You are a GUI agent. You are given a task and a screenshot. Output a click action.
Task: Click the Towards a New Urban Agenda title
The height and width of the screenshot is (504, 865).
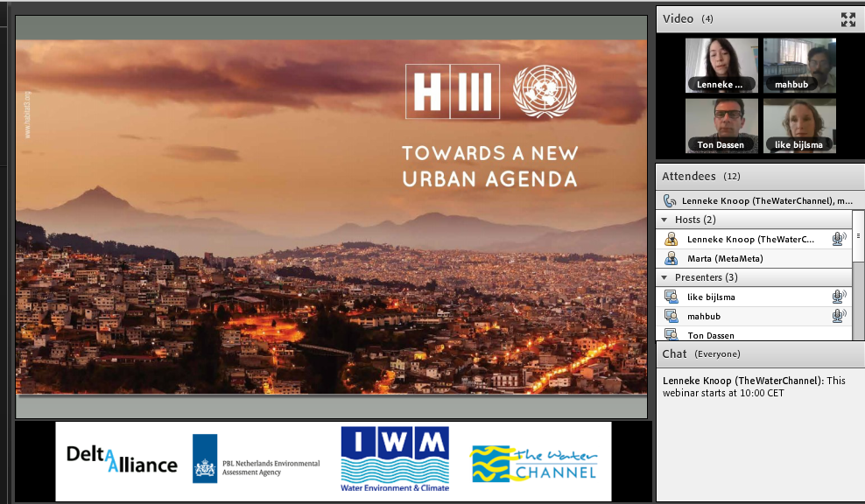tap(490, 166)
